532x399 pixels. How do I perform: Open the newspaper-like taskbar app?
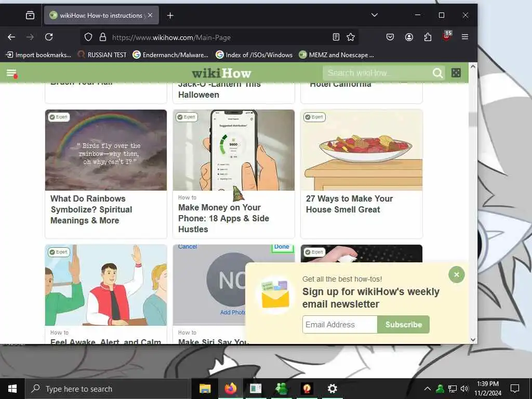[x=256, y=389]
